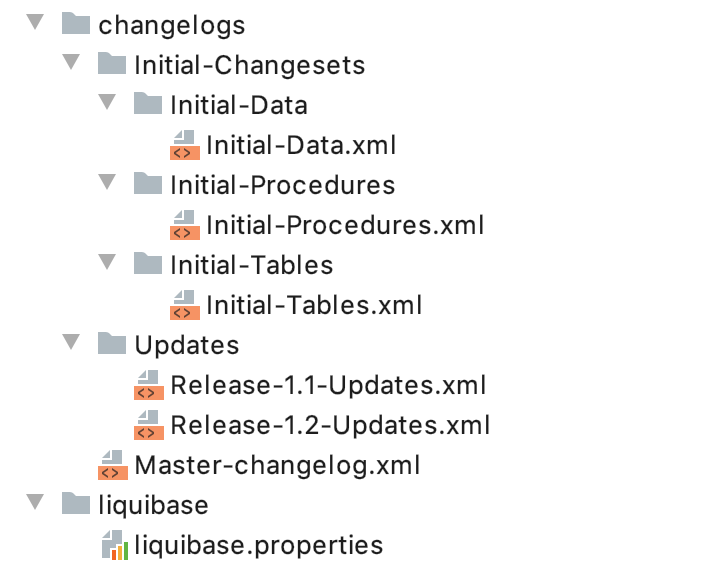Collapse the Initial-Procedures folder arrow

107,182
